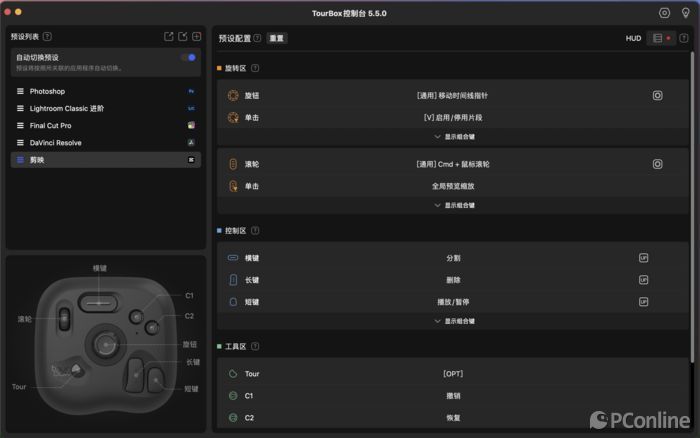Open the 滚轮 row settings icon
Viewport: 700px width, 438px height.
click(x=658, y=164)
